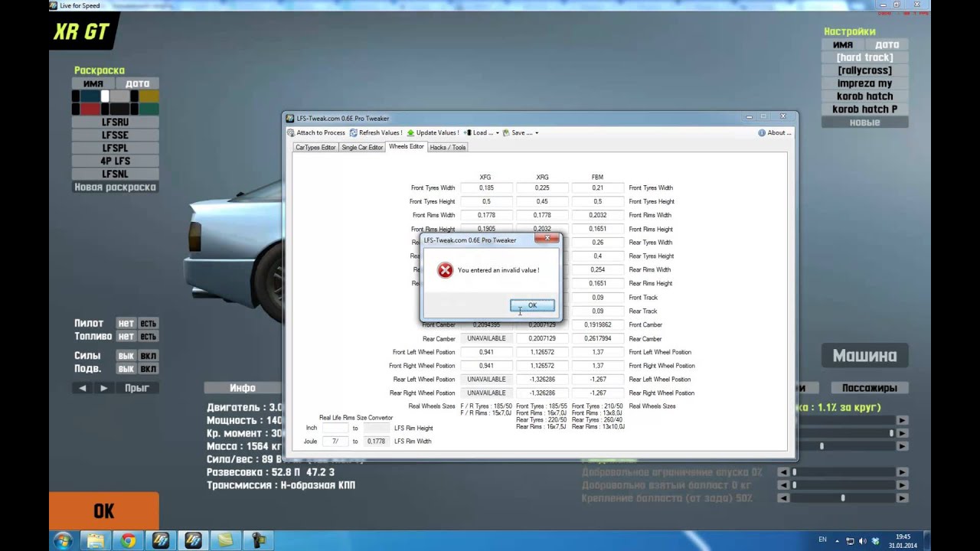980x551 pixels.
Task: Click FBM Front Rims Width value
Action: tap(597, 215)
